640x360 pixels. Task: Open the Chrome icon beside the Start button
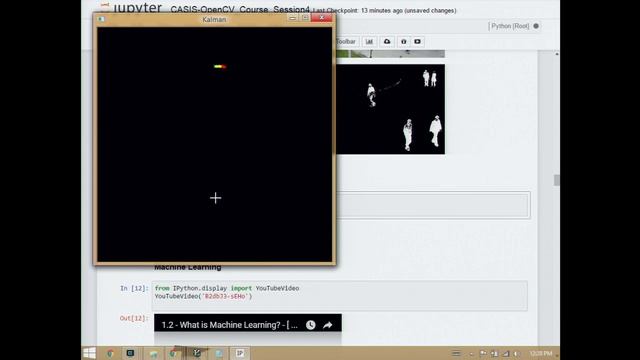(x=110, y=353)
